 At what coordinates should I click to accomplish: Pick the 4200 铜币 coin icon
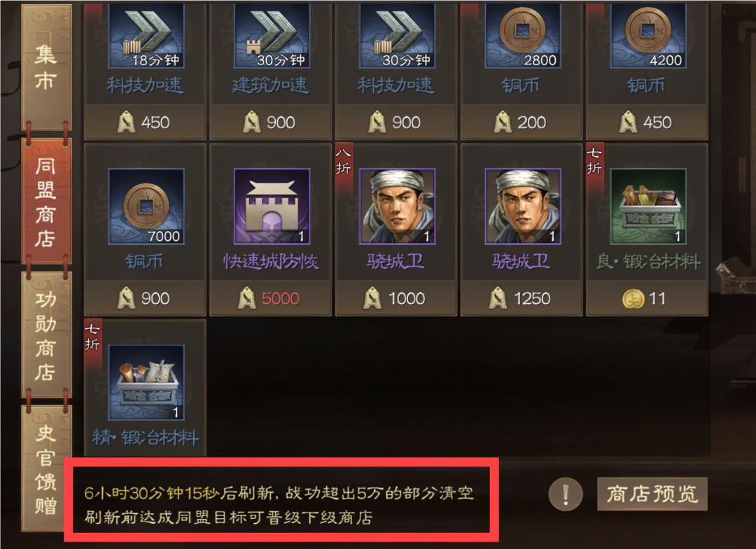coord(648,35)
